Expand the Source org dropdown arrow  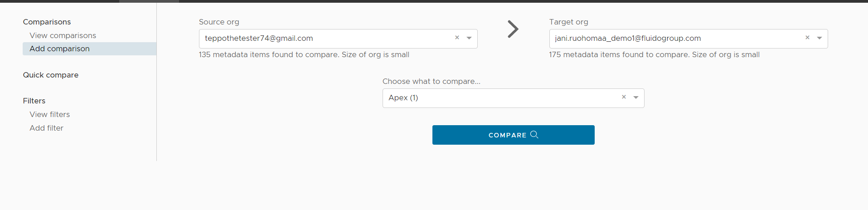(469, 38)
